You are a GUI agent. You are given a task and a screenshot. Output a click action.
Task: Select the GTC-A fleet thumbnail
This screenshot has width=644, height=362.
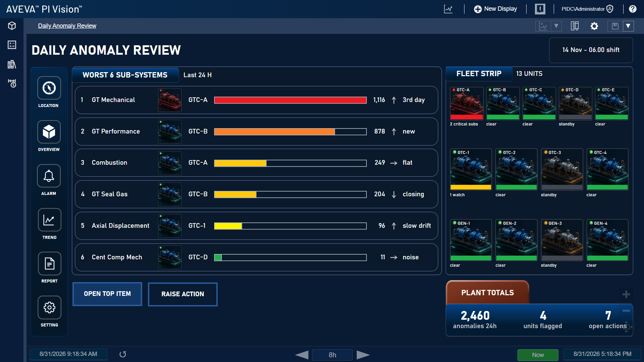click(x=466, y=104)
